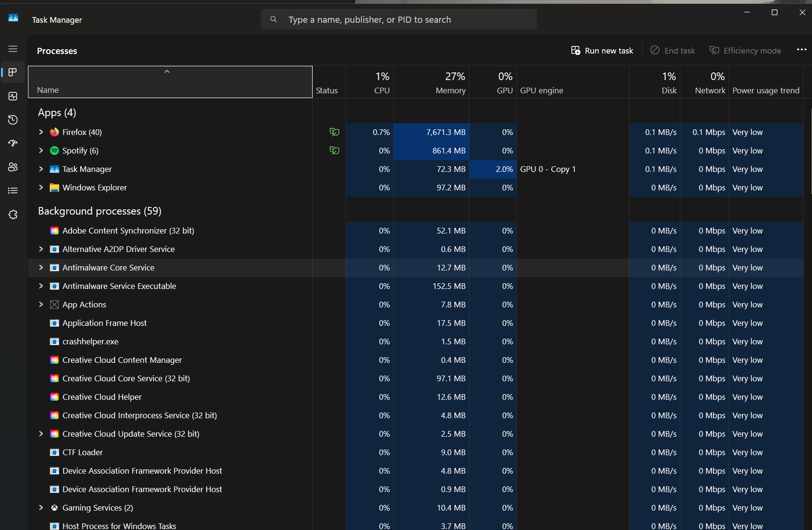Click Adobe Content Synchronizer icon
The height and width of the screenshot is (530, 812).
(54, 231)
